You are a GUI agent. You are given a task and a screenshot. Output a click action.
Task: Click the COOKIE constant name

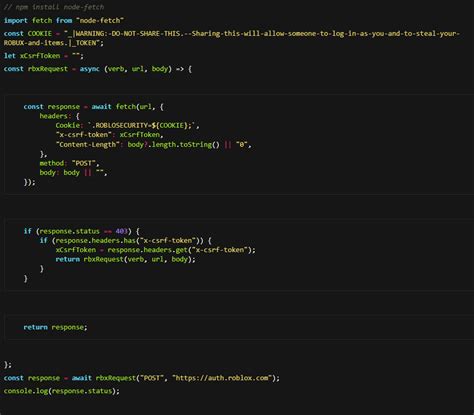coord(39,34)
